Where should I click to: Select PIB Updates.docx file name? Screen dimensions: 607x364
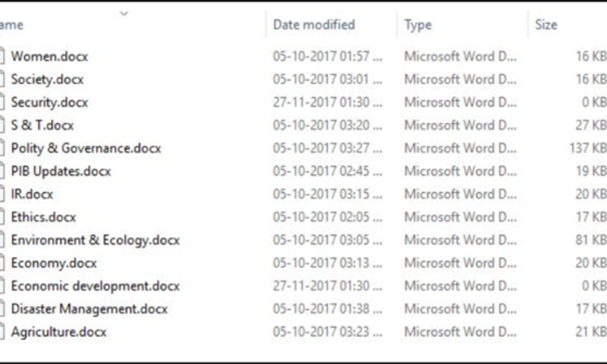pos(61,171)
